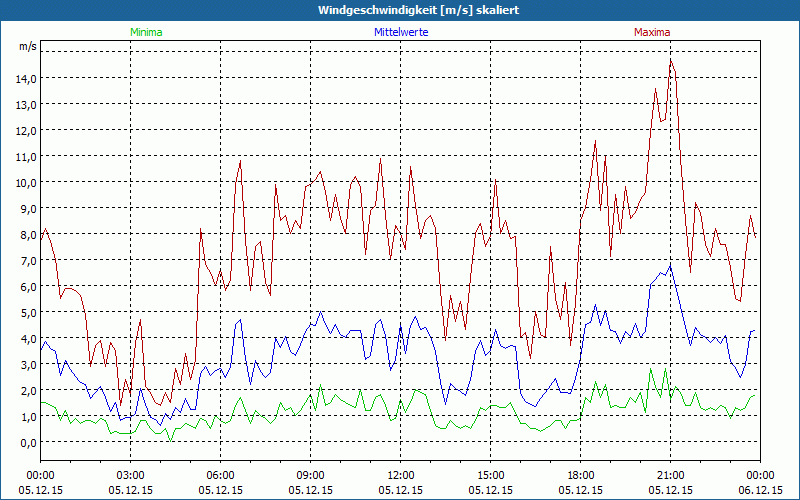Select the 03:00 time axis label

click(131, 474)
